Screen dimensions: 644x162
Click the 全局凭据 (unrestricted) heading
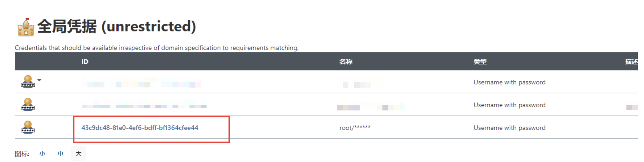pos(116,27)
